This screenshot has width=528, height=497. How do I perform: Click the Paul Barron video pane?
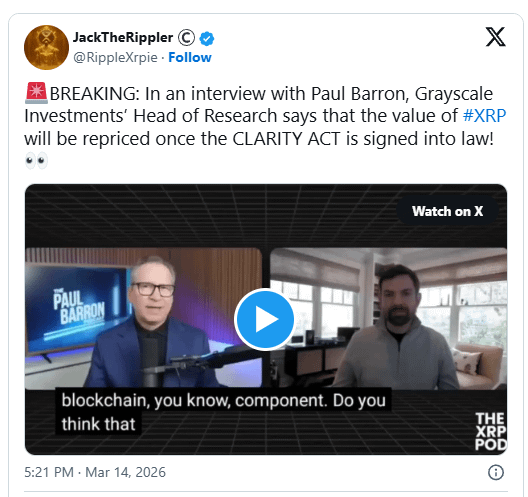[x=143, y=319]
